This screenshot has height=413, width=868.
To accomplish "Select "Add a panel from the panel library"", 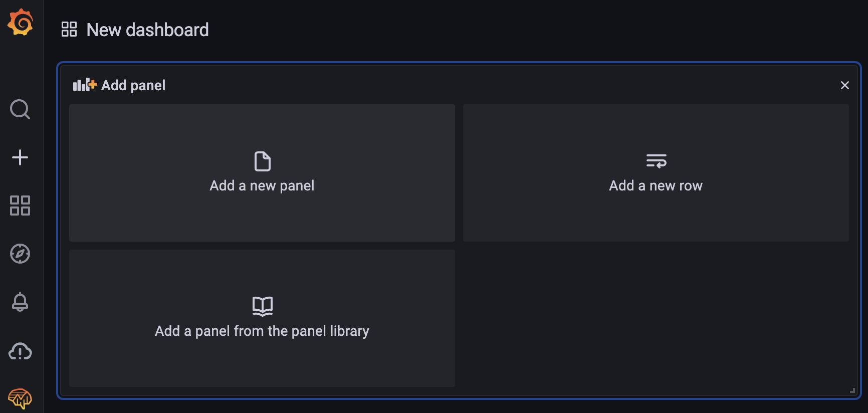I will (x=262, y=331).
